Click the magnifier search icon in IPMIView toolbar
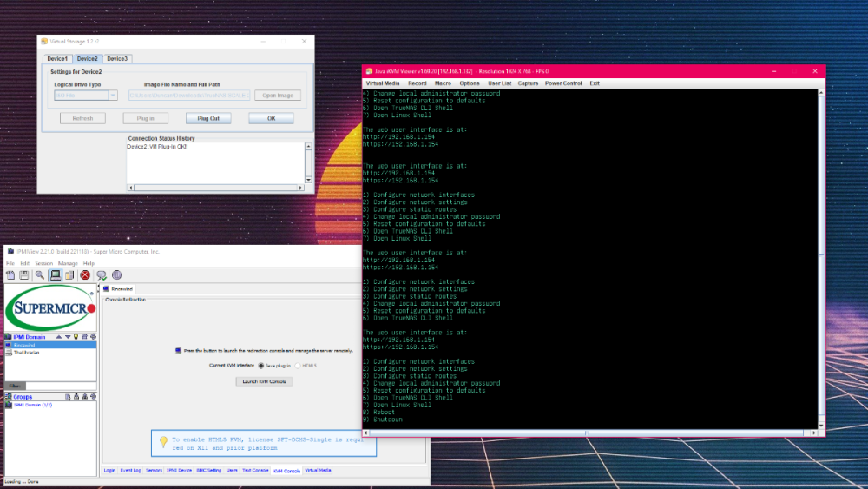The width and height of the screenshot is (868, 489). click(39, 275)
